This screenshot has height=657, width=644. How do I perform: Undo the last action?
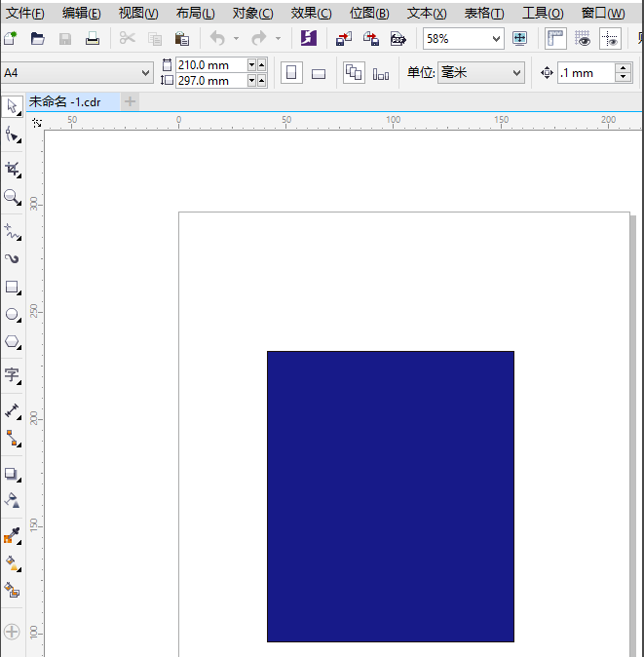click(217, 39)
